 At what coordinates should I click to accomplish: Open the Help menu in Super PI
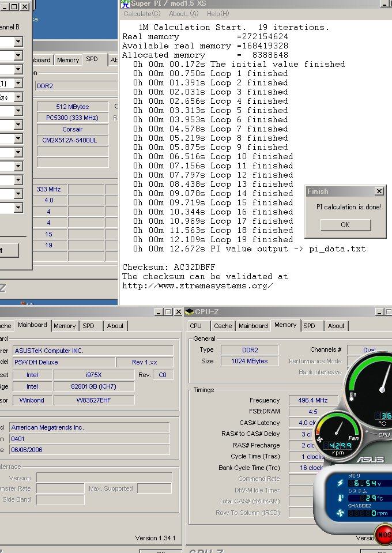[x=218, y=14]
